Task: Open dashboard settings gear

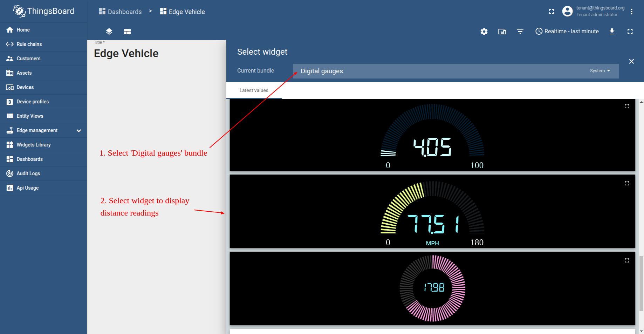Action: click(x=484, y=32)
